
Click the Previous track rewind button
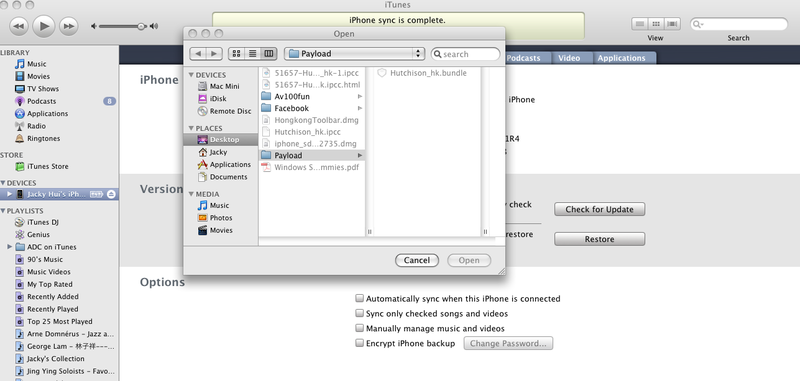[18, 26]
